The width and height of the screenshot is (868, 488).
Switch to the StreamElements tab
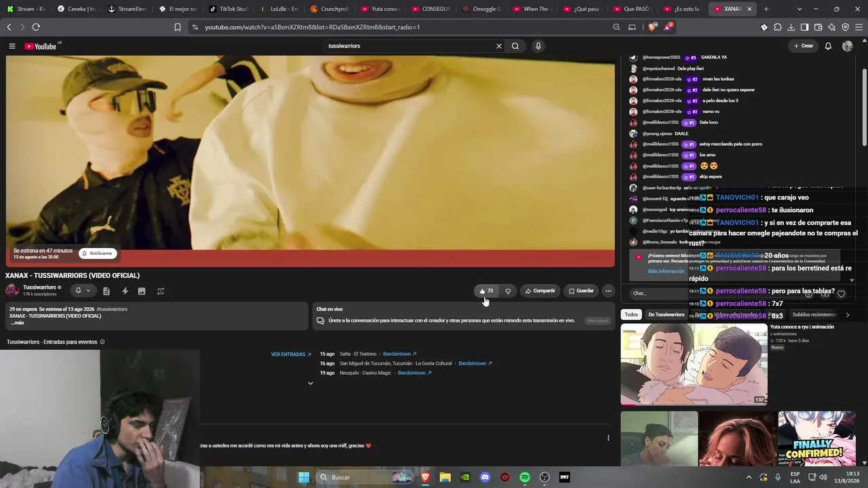click(127, 9)
